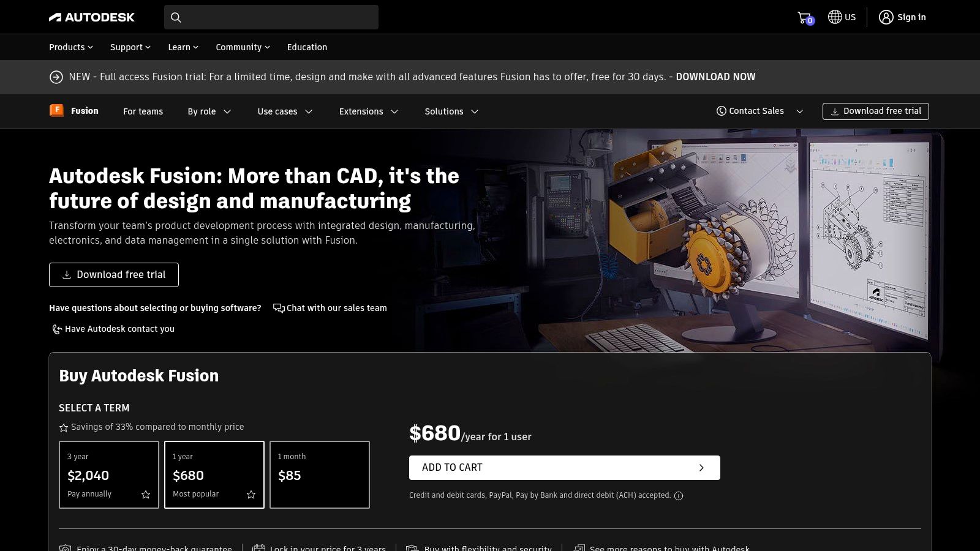Go to the Education page
This screenshot has width=980, height=551.
(x=307, y=47)
